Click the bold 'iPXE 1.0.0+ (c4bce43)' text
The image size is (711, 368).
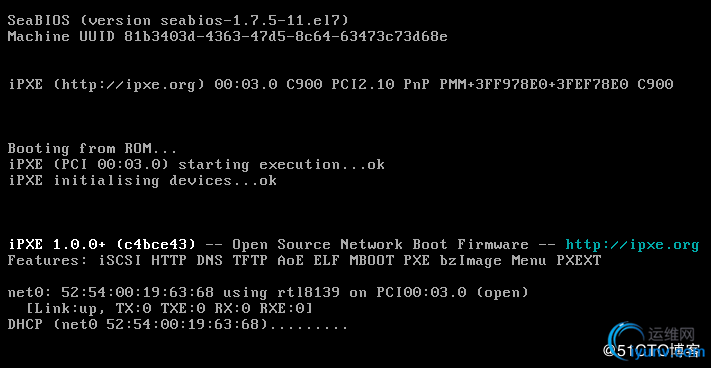102,245
